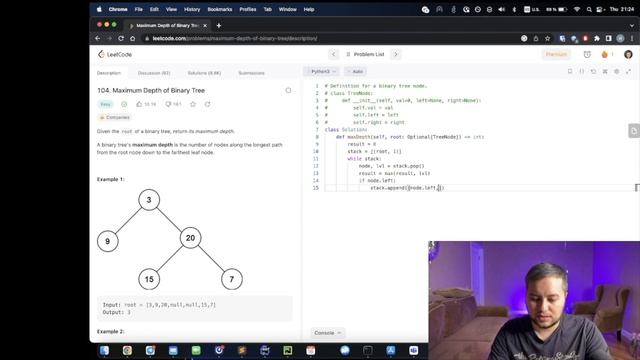This screenshot has height=360, width=640.
Task: Open the History menu
Action: (192, 9)
